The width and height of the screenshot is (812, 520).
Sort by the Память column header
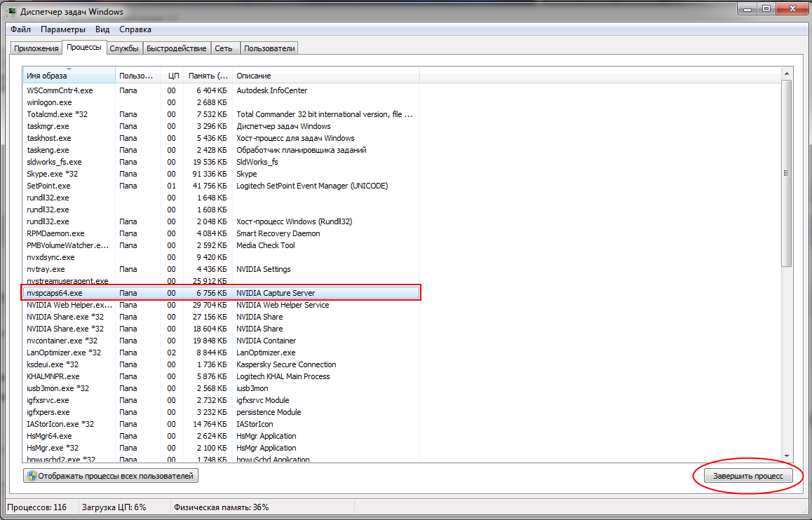pos(208,76)
